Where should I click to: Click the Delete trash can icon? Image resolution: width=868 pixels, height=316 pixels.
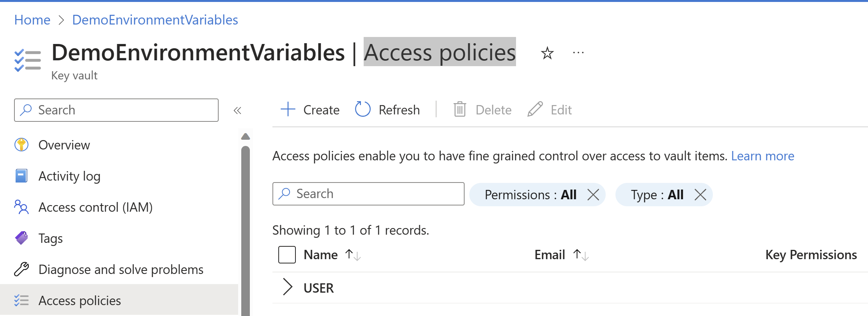pyautogui.click(x=460, y=109)
